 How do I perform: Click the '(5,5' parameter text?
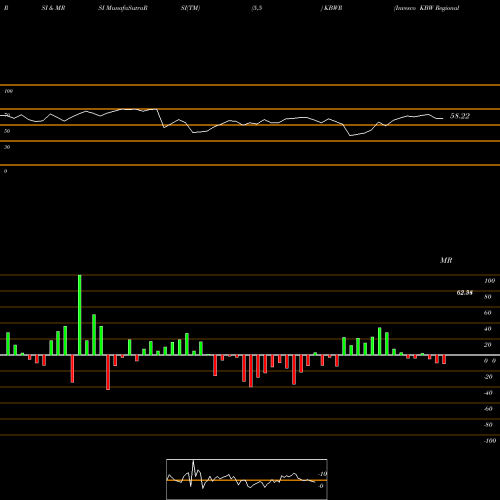click(257, 8)
